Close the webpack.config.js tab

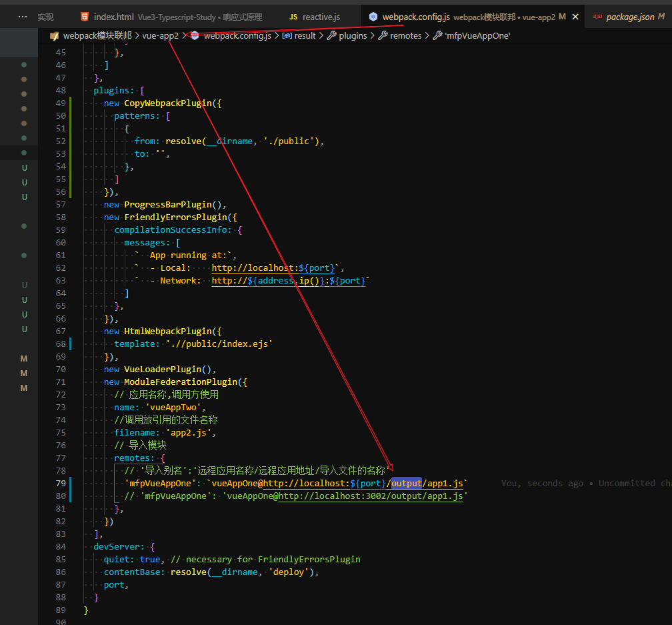[x=575, y=17]
